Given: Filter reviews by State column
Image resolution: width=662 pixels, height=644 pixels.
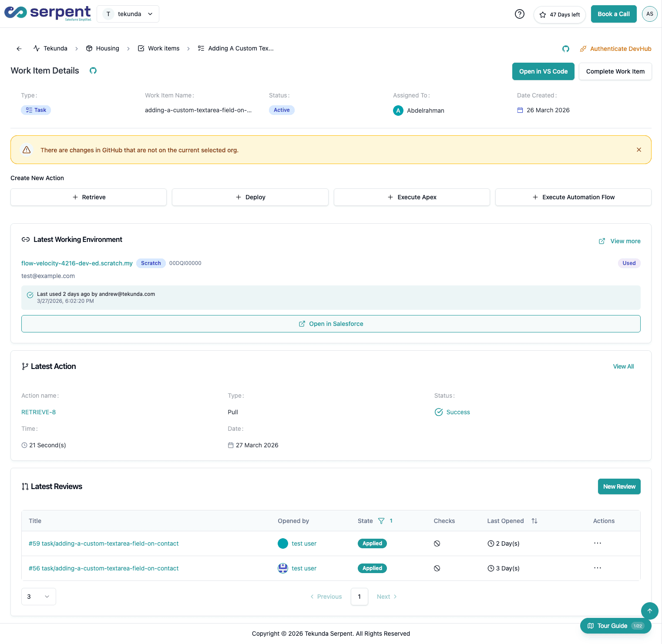Looking at the screenshot, I should point(381,521).
